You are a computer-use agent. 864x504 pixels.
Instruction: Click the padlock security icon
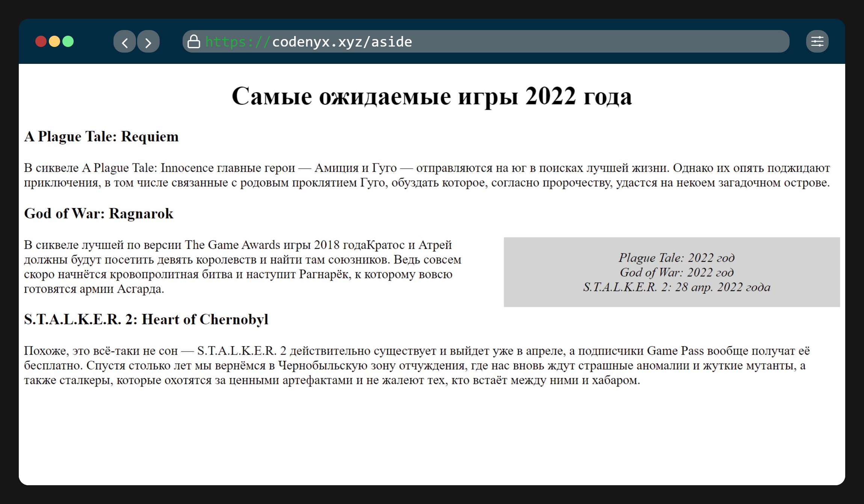193,42
